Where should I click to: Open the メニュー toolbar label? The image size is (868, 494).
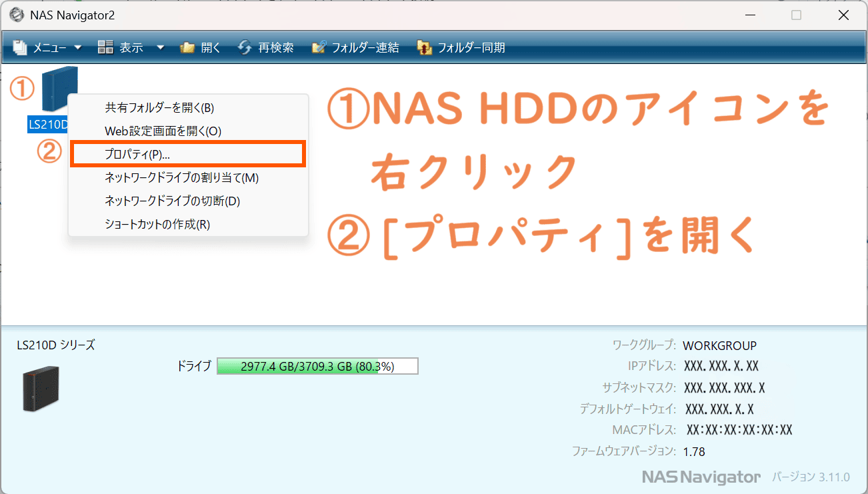pos(50,48)
